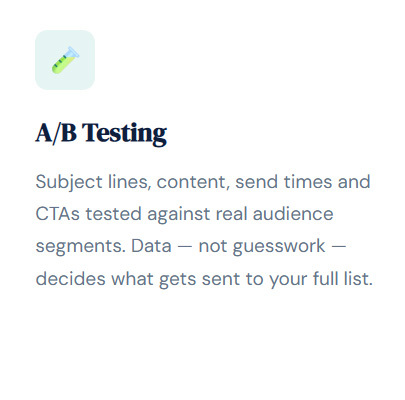
Task: Select the light teal icon tile background
Action: tap(65, 60)
